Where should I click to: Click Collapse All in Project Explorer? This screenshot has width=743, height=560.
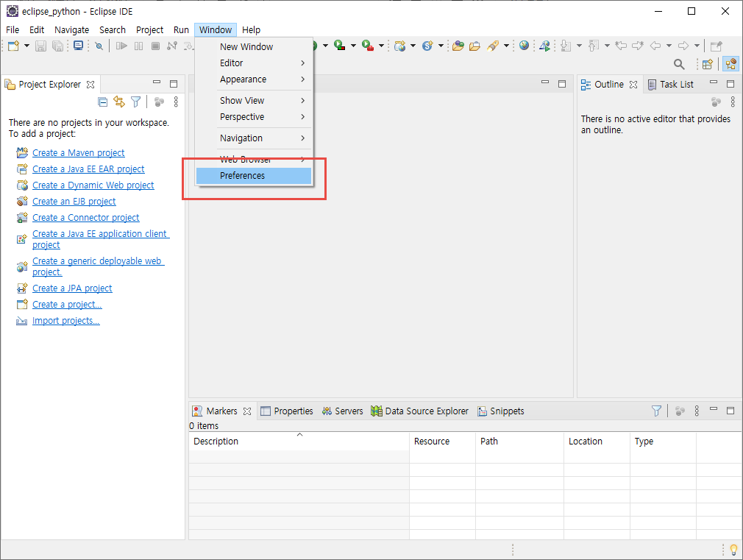pos(103,102)
